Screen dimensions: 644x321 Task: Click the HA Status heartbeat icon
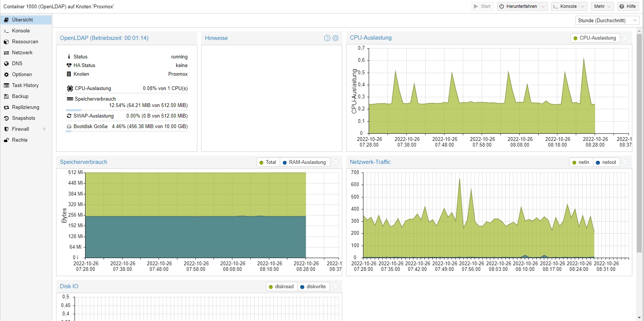69,65
